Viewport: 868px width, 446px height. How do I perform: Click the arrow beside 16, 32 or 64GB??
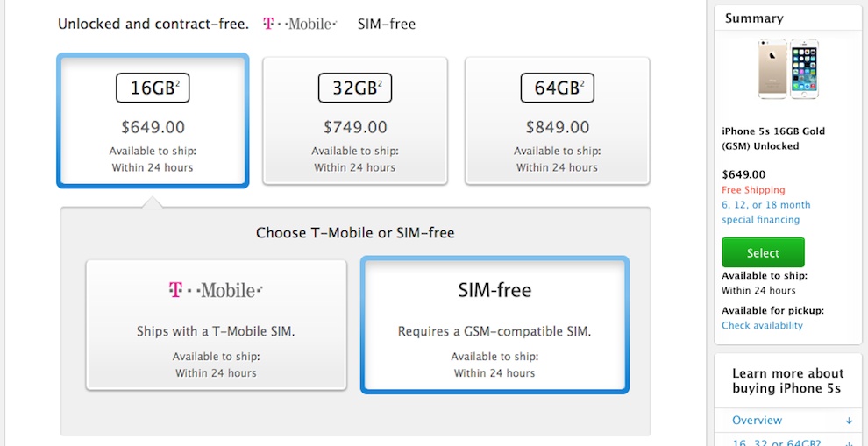point(850,442)
